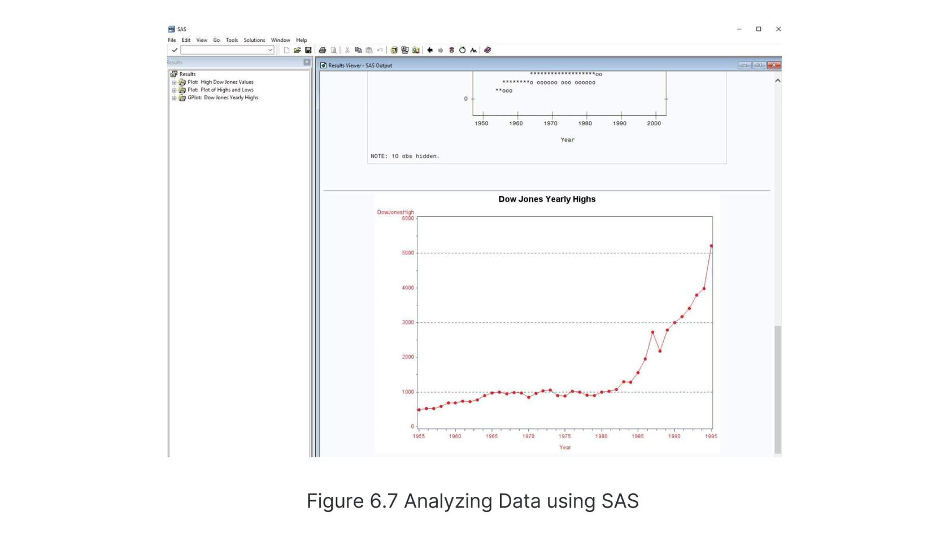This screenshot has width=949, height=560.
Task: Open the View menu
Action: pyautogui.click(x=202, y=40)
